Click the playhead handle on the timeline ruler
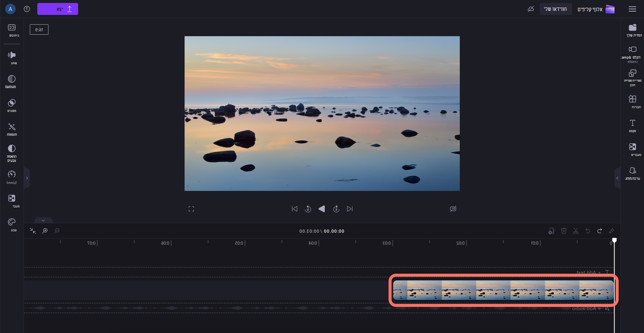The width and height of the screenshot is (644, 333). click(x=615, y=240)
